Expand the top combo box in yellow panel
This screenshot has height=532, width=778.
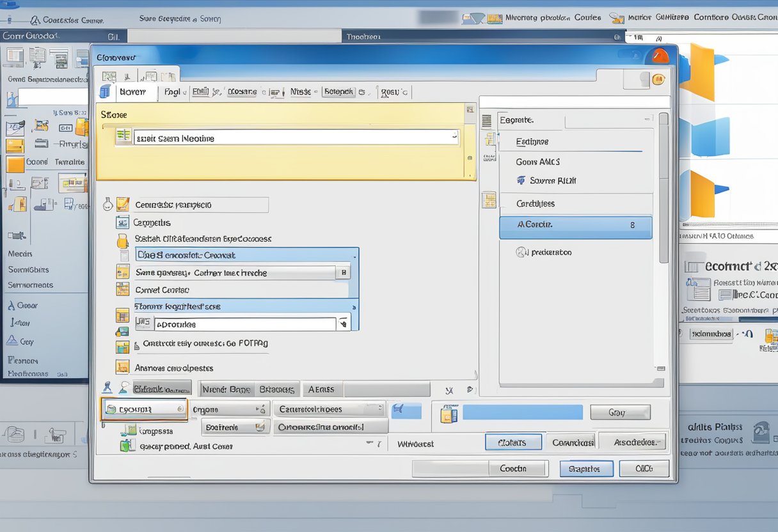454,136
